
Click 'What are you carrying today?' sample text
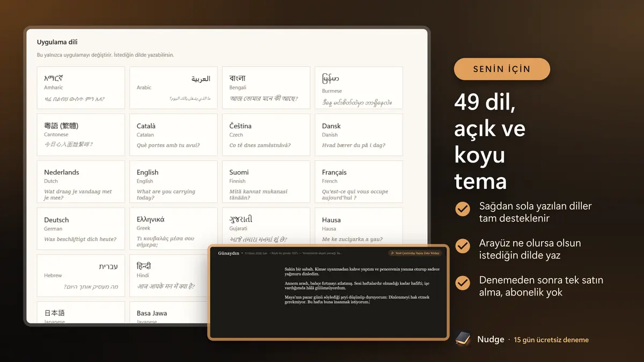[x=166, y=195]
